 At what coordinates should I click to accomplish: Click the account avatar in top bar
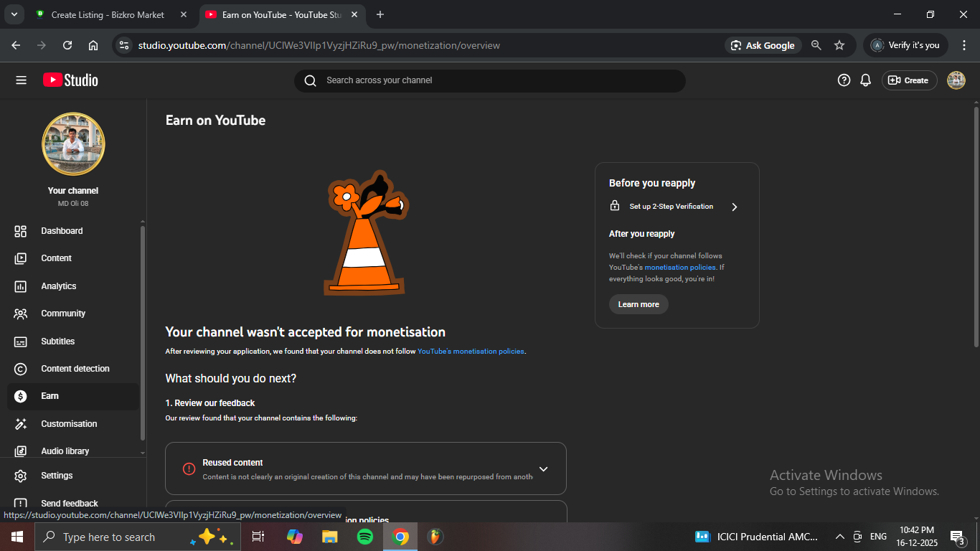click(x=956, y=80)
